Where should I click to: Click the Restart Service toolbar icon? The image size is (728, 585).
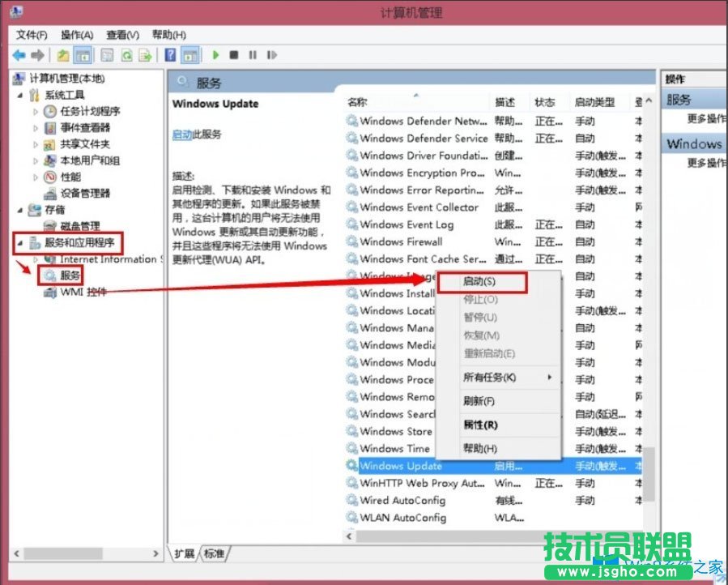click(271, 55)
